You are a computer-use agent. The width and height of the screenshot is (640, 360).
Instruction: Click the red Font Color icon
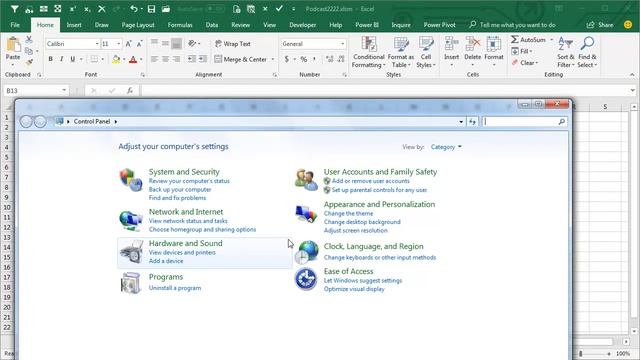[133, 60]
